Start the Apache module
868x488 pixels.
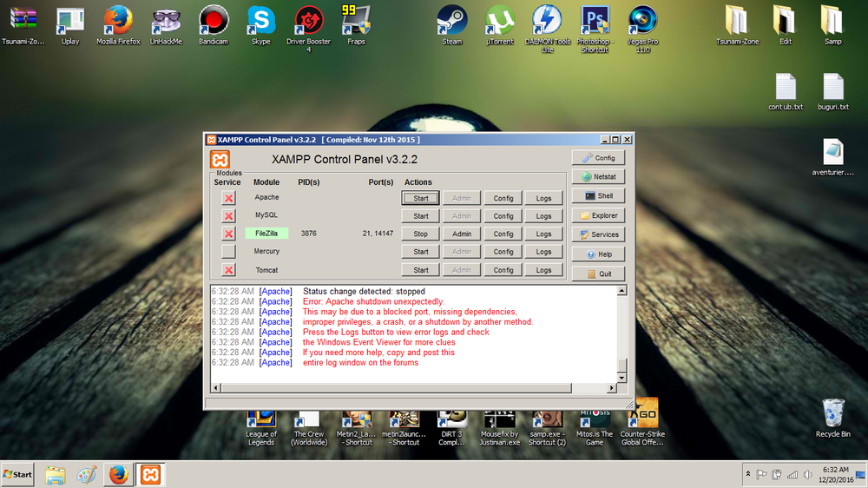pos(421,198)
